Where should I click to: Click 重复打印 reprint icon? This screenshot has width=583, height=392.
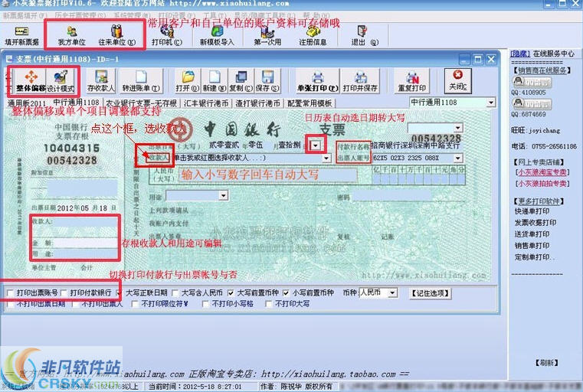pyautogui.click(x=411, y=80)
